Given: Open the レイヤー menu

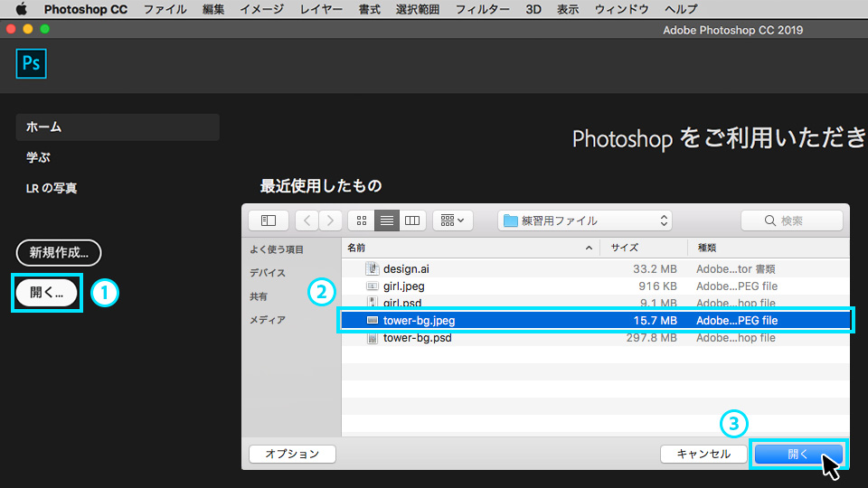Looking at the screenshot, I should point(321,9).
